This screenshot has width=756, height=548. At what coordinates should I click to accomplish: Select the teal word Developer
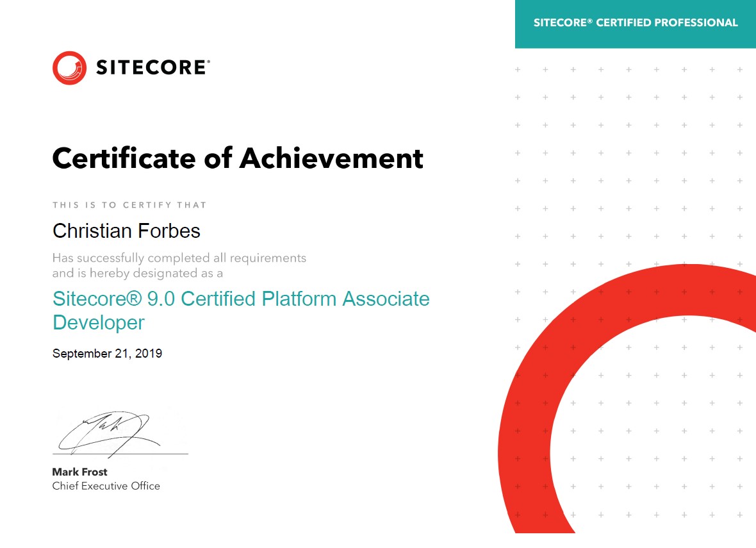point(99,322)
